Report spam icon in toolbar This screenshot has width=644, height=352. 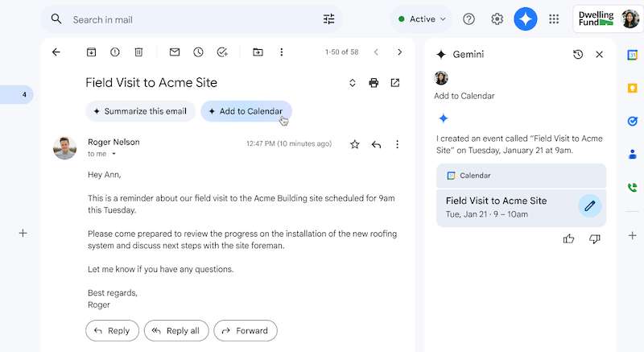115,52
